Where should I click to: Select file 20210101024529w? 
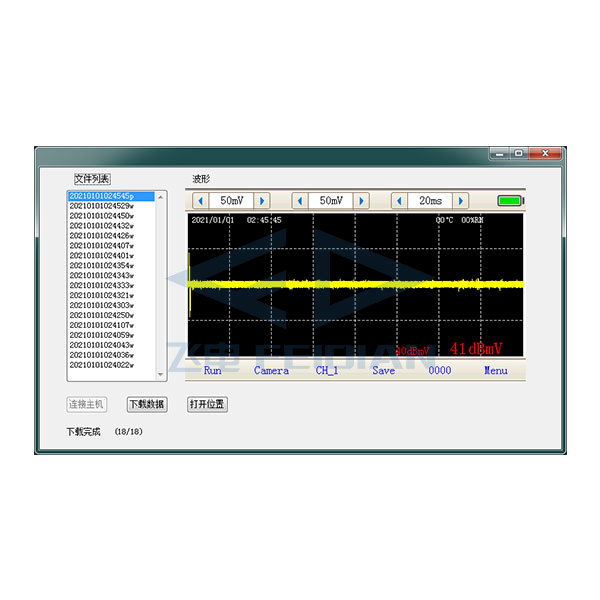[x=111, y=206]
